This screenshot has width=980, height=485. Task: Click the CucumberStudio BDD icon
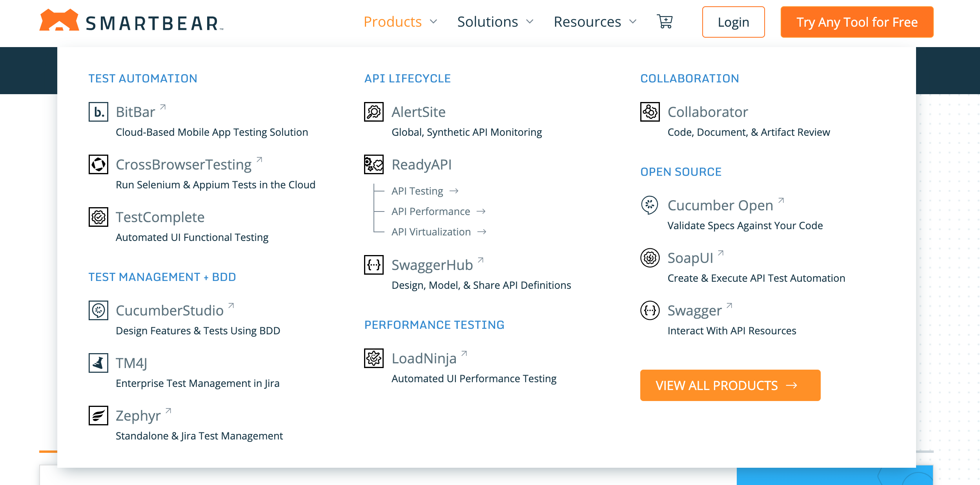point(99,311)
